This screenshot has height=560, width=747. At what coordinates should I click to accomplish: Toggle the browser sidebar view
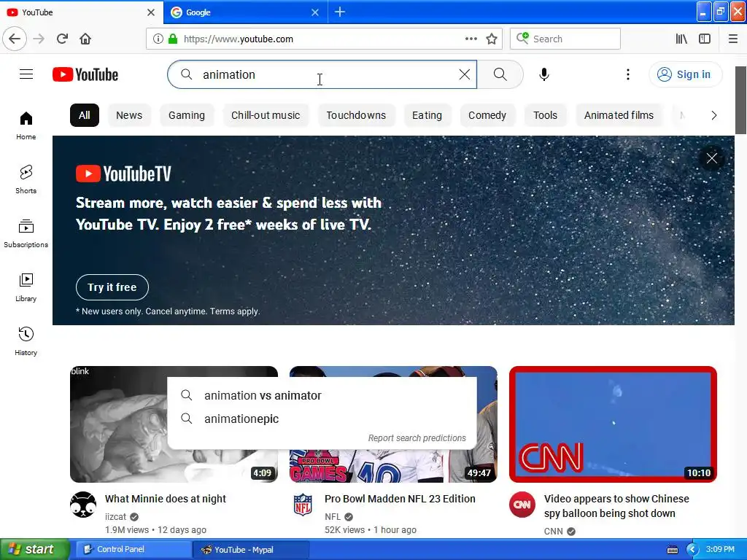point(705,39)
